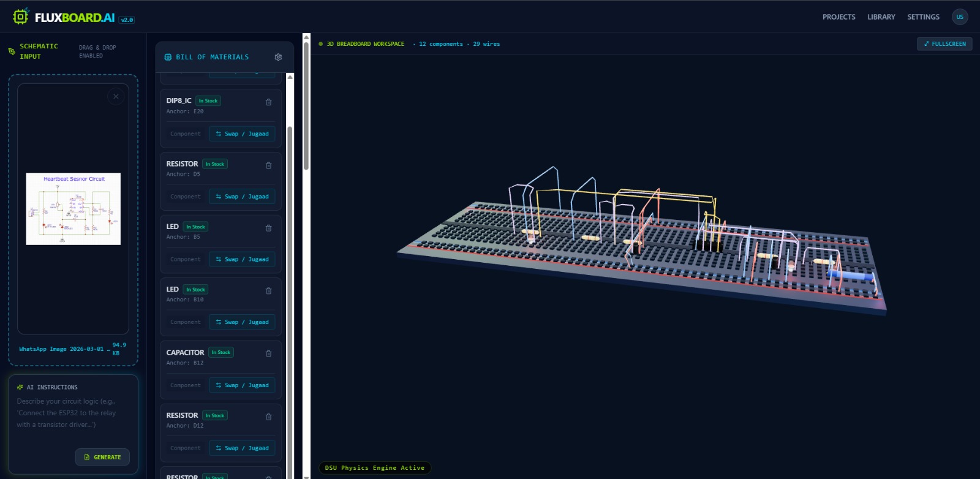980x479 pixels.
Task: Focus the AI instructions text area
Action: click(73, 418)
